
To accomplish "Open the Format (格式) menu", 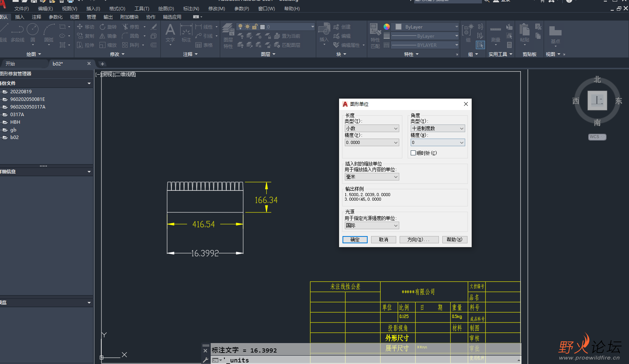I will pos(117,8).
